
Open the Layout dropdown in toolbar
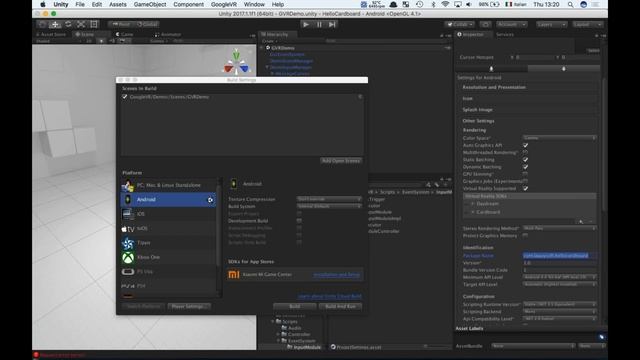(587, 24)
